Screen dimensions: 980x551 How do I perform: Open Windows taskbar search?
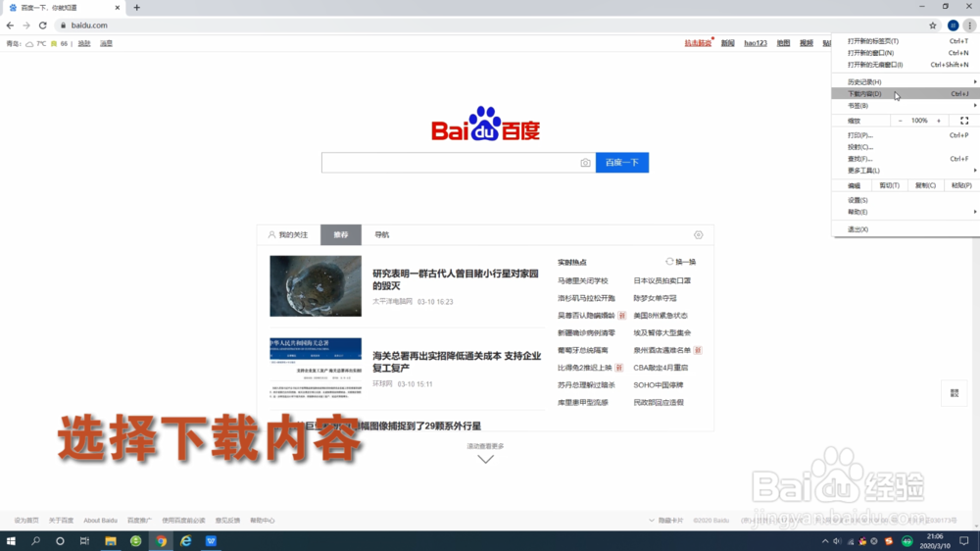35,541
